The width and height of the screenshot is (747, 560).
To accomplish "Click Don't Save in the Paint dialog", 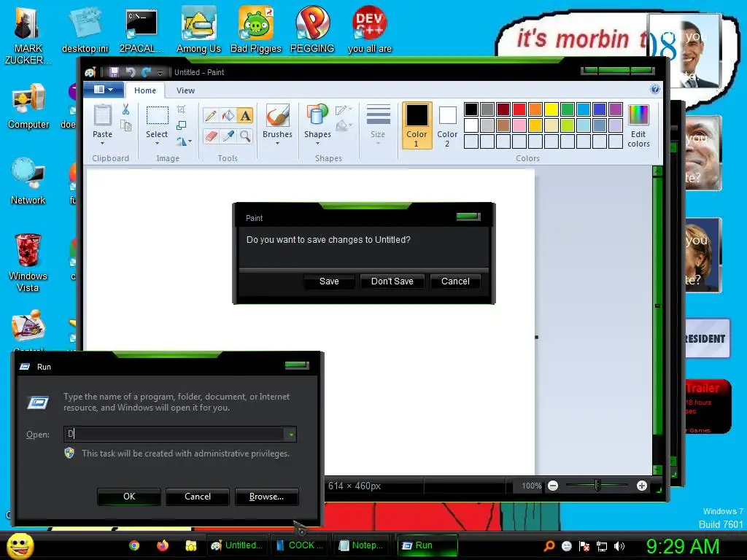I will [392, 281].
